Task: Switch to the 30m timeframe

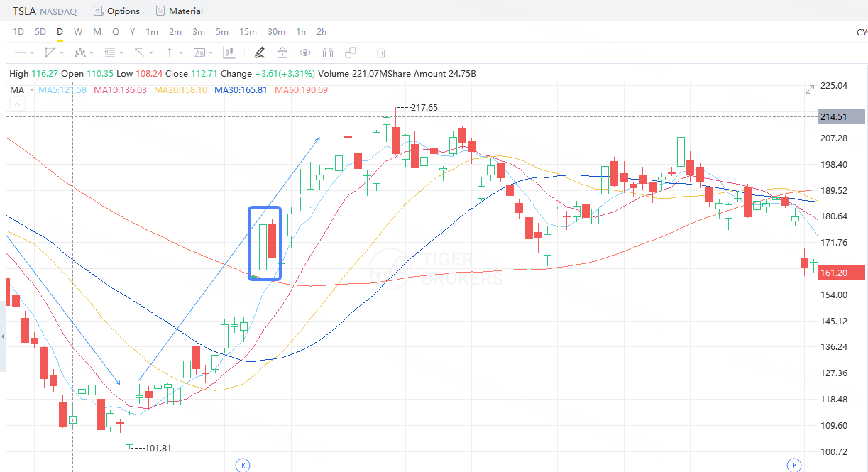Action: [x=276, y=32]
